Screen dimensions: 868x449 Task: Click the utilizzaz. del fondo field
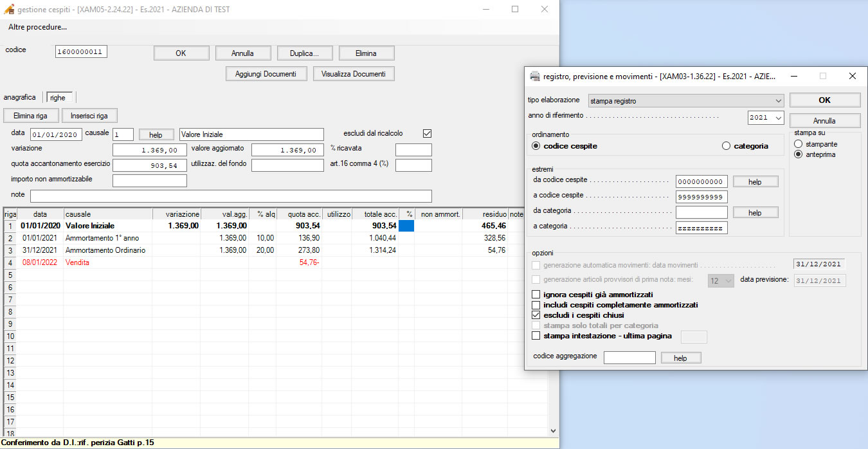coord(287,165)
